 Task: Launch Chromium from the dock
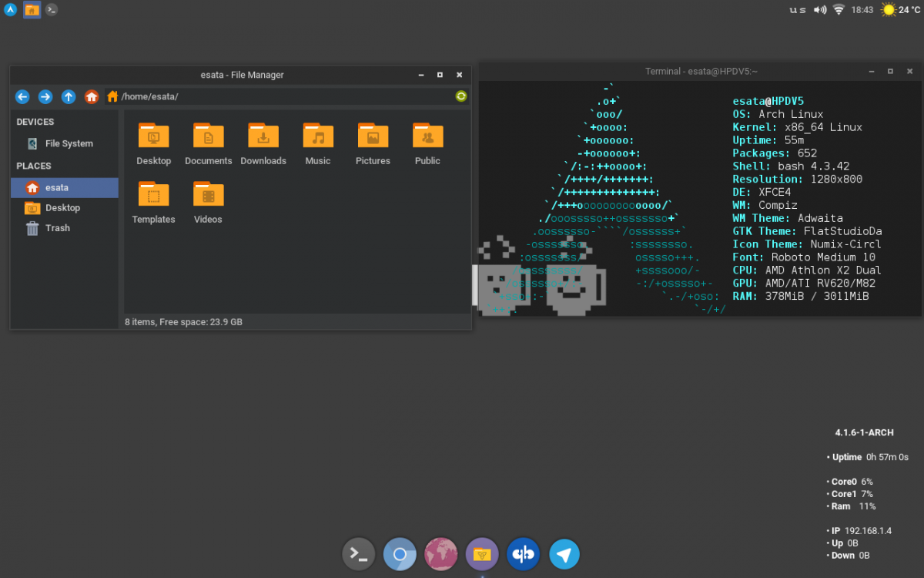(400, 554)
